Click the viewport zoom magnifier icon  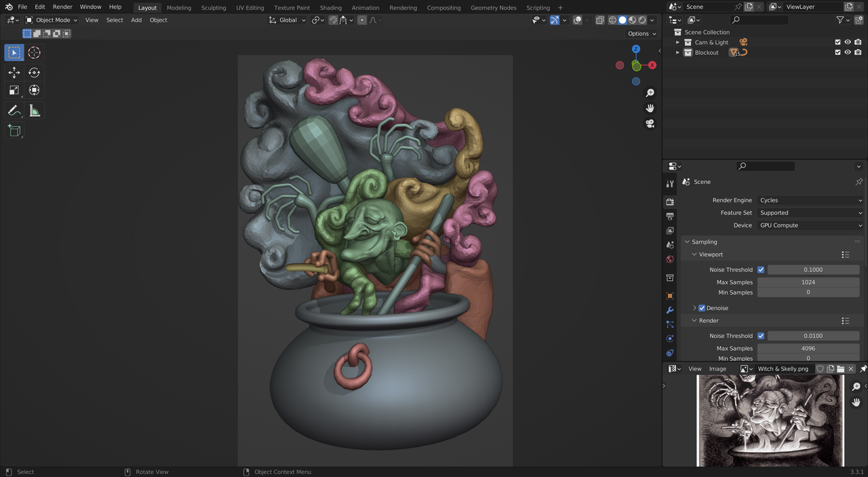(650, 93)
